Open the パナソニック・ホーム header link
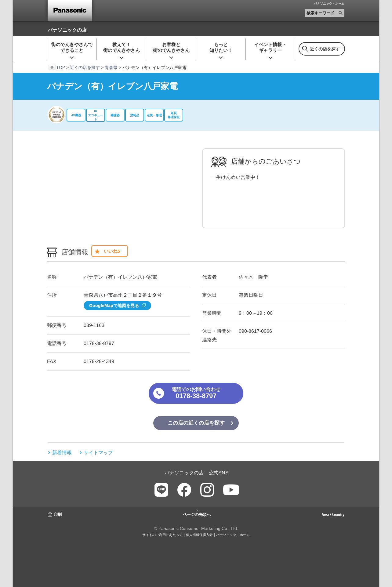Viewport: 392px width, 587px height. [329, 4]
